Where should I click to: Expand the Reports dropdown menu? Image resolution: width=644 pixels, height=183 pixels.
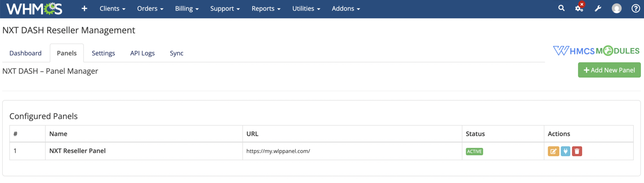coord(266,9)
